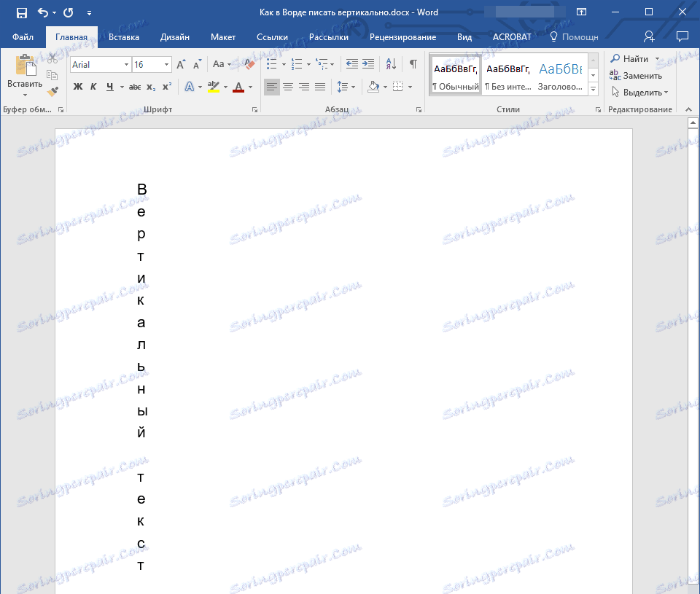The width and height of the screenshot is (700, 594).
Task: Toggle italic (К) formatting
Action: pos(93,87)
